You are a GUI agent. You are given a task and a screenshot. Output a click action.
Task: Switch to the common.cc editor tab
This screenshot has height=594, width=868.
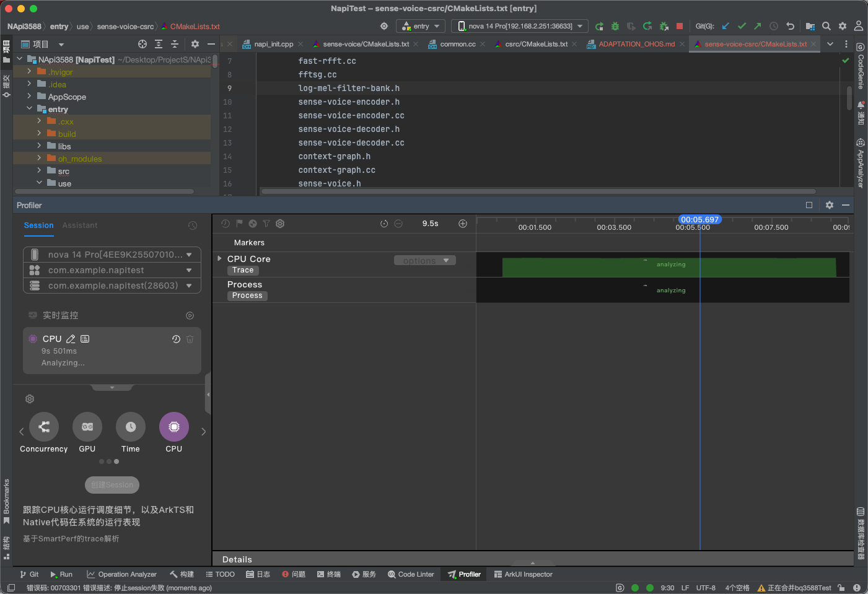click(x=457, y=44)
